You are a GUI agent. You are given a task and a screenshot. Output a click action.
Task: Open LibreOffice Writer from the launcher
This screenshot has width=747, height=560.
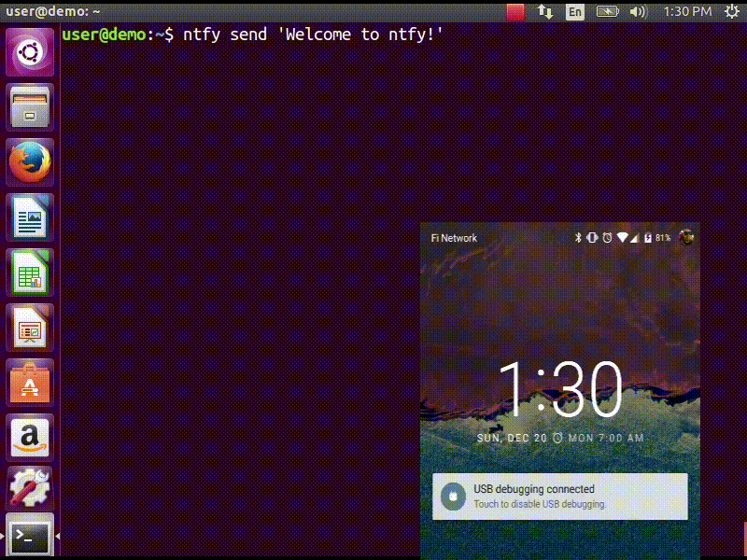coord(30,217)
